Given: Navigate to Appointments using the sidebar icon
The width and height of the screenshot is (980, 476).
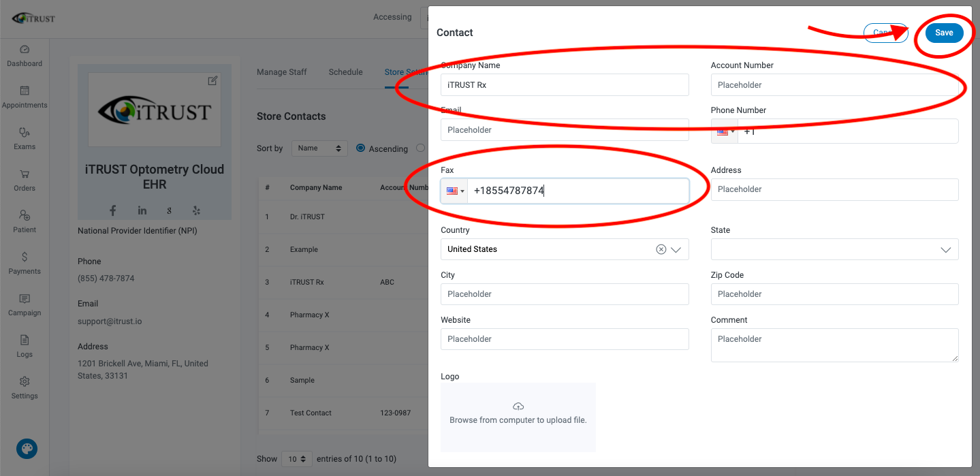Looking at the screenshot, I should coord(25,97).
